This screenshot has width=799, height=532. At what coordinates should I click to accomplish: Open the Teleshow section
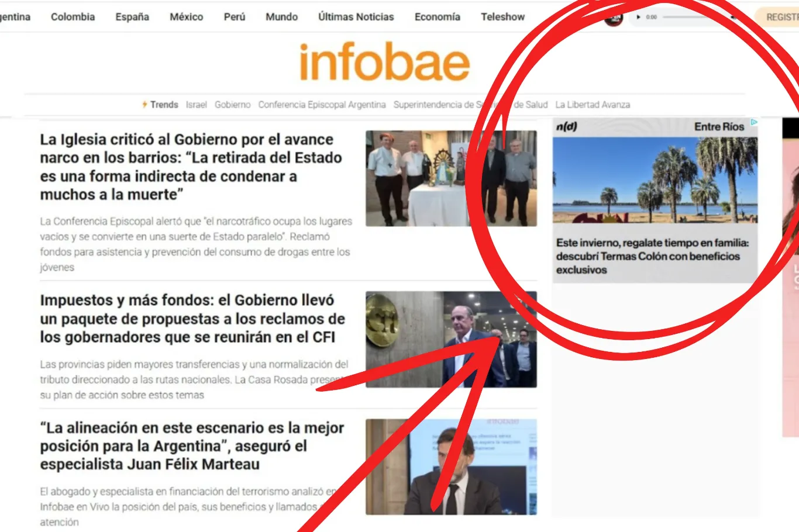tap(503, 17)
